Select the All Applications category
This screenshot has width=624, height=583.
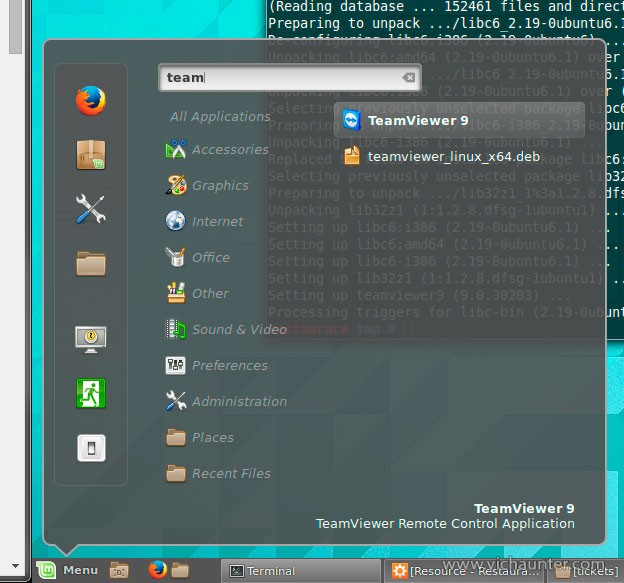coord(220,116)
